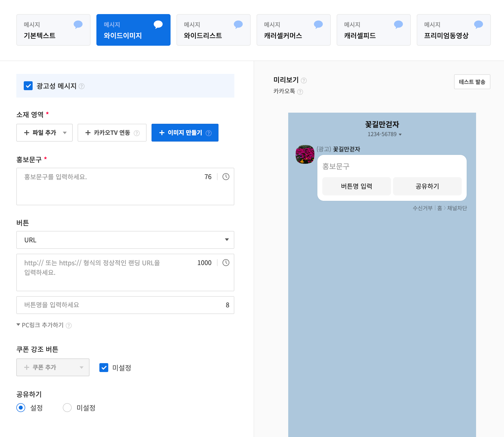Select 미설정 radio under 공유하기
This screenshot has height=437, width=504.
click(x=67, y=408)
